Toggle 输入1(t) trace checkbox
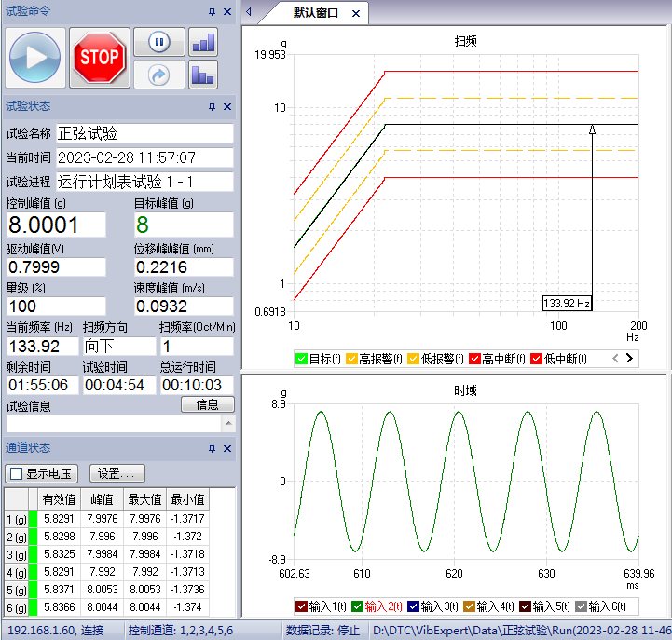This screenshot has height=640, width=672. 301,606
